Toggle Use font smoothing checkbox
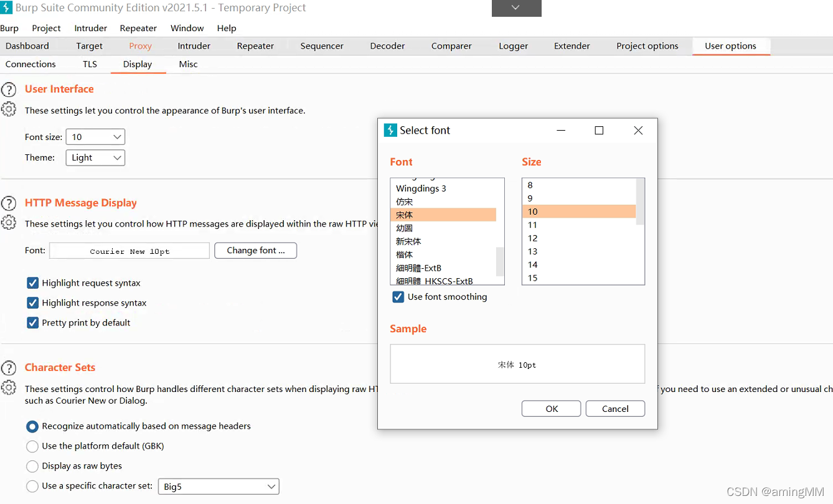This screenshot has width=833, height=504. [398, 297]
